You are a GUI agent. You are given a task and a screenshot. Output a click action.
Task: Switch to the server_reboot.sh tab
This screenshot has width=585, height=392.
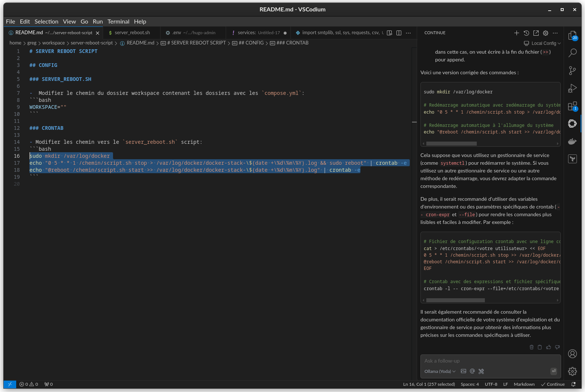tap(132, 33)
